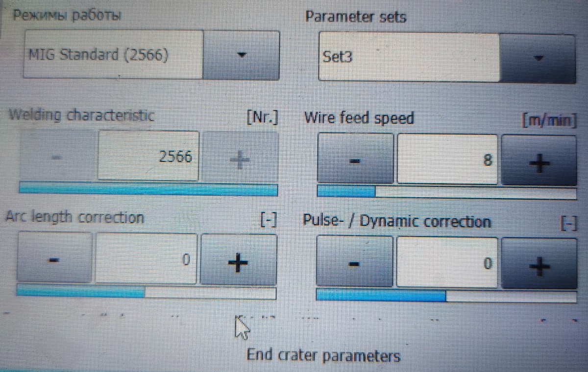Click the Arc length correction value field
The height and width of the screenshot is (372, 588).
point(146,259)
